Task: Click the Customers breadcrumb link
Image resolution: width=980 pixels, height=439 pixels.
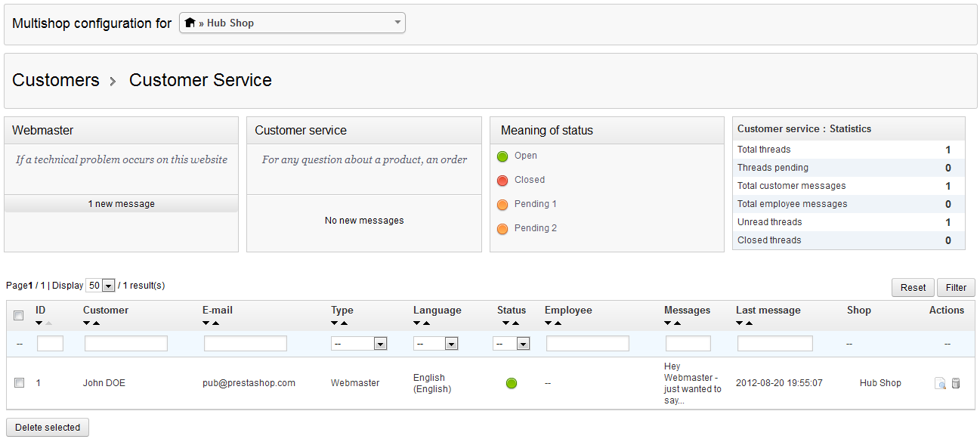Action: click(x=56, y=80)
